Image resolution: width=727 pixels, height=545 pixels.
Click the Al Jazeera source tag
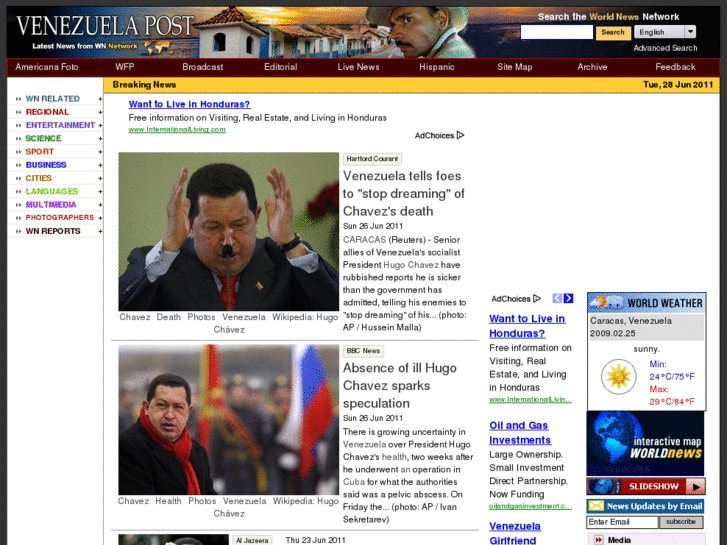[x=252, y=540]
